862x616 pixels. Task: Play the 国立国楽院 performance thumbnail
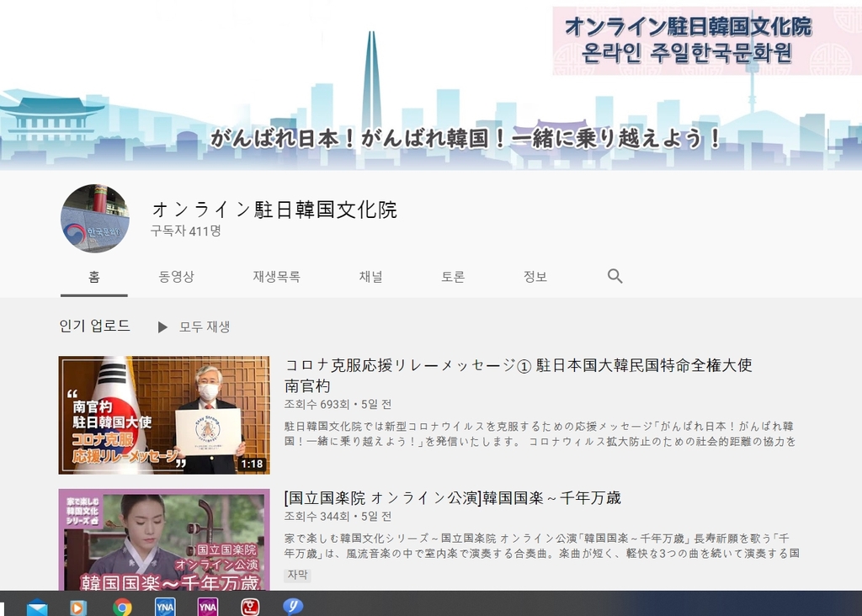tap(164, 539)
